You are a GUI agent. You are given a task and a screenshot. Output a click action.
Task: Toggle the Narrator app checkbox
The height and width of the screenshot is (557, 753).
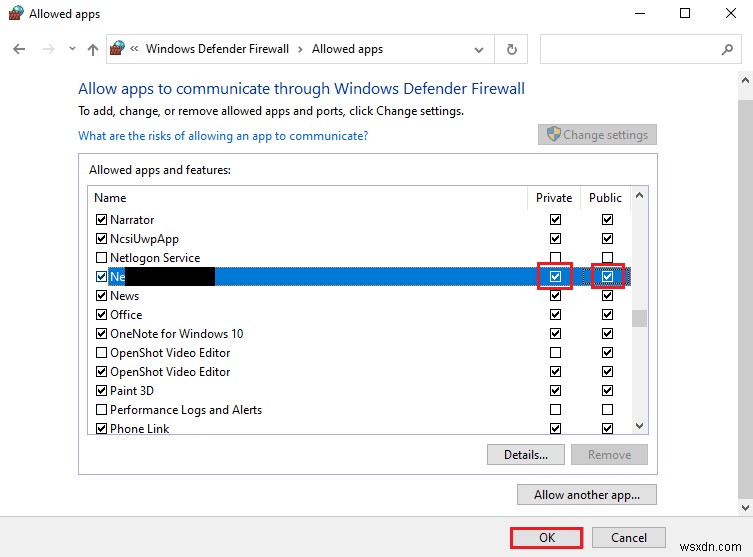pyautogui.click(x=101, y=220)
